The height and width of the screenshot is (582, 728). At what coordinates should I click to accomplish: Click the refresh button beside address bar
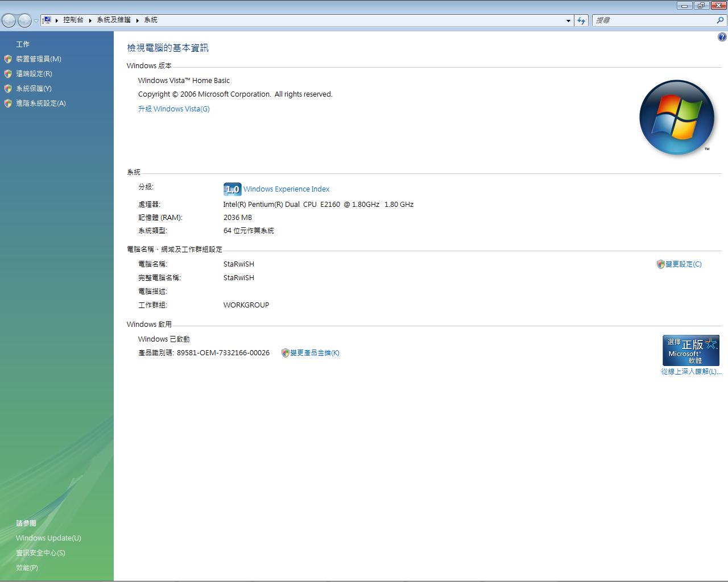pos(581,20)
